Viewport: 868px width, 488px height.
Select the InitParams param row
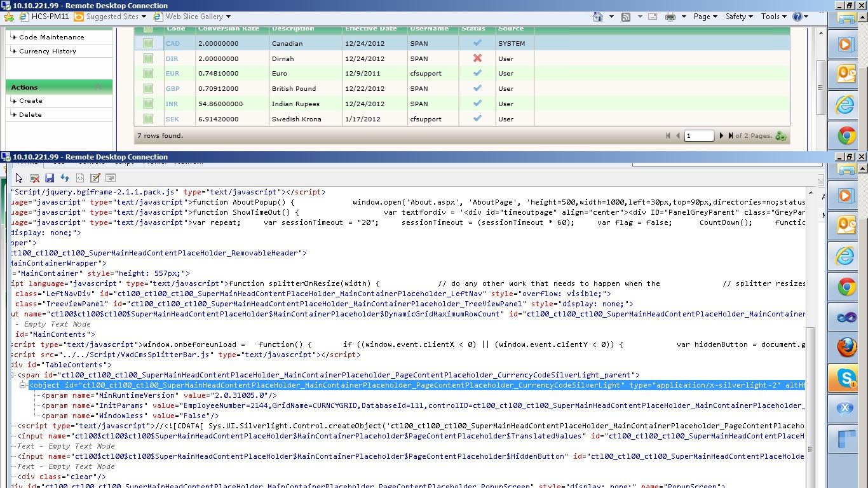(423, 405)
